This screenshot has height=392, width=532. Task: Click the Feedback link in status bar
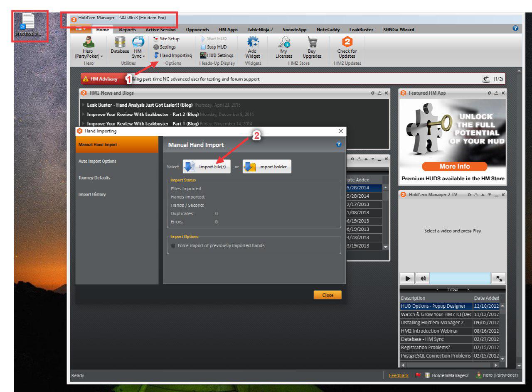(x=398, y=375)
